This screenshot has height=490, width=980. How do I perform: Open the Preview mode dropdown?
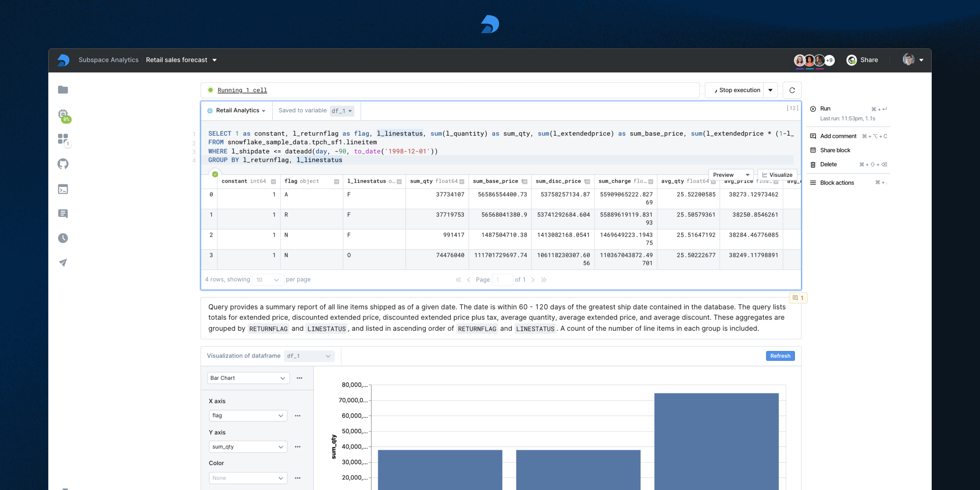[x=730, y=175]
